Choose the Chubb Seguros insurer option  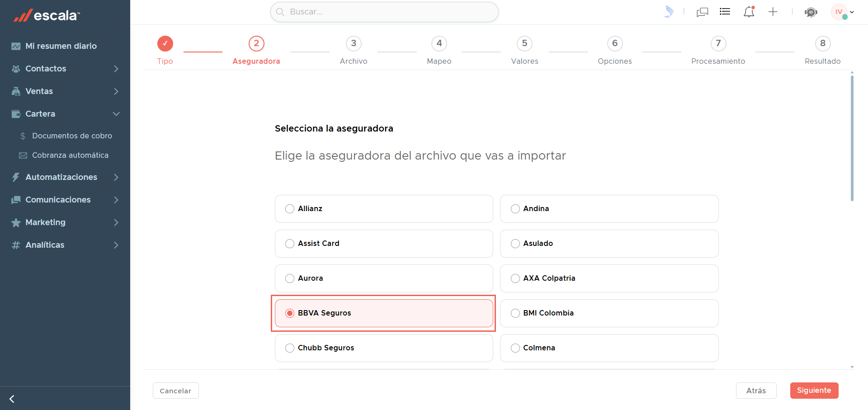(x=384, y=348)
